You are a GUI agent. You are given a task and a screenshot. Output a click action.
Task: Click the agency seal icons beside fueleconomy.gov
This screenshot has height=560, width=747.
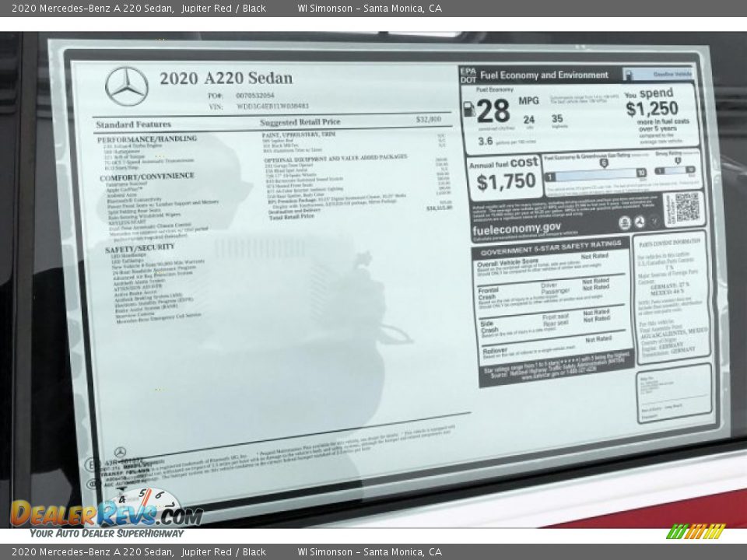[640, 222]
